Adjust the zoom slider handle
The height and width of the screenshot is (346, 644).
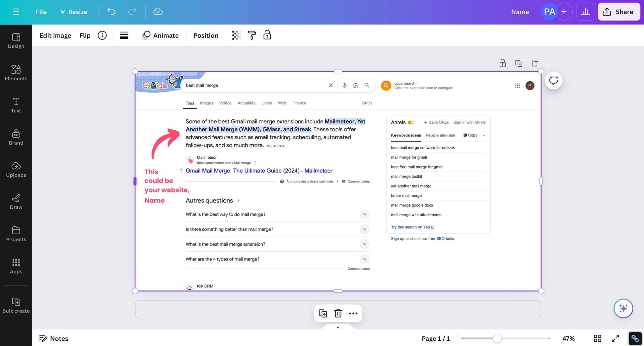point(497,338)
